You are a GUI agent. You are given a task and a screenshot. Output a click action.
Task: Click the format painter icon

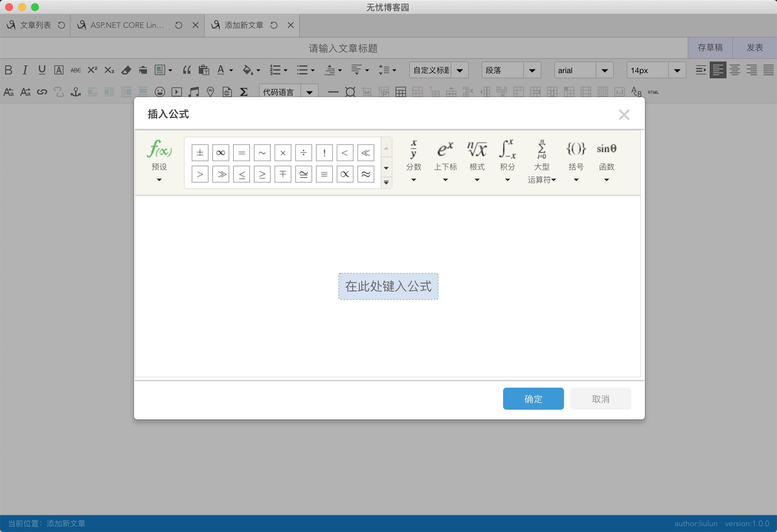[143, 70]
